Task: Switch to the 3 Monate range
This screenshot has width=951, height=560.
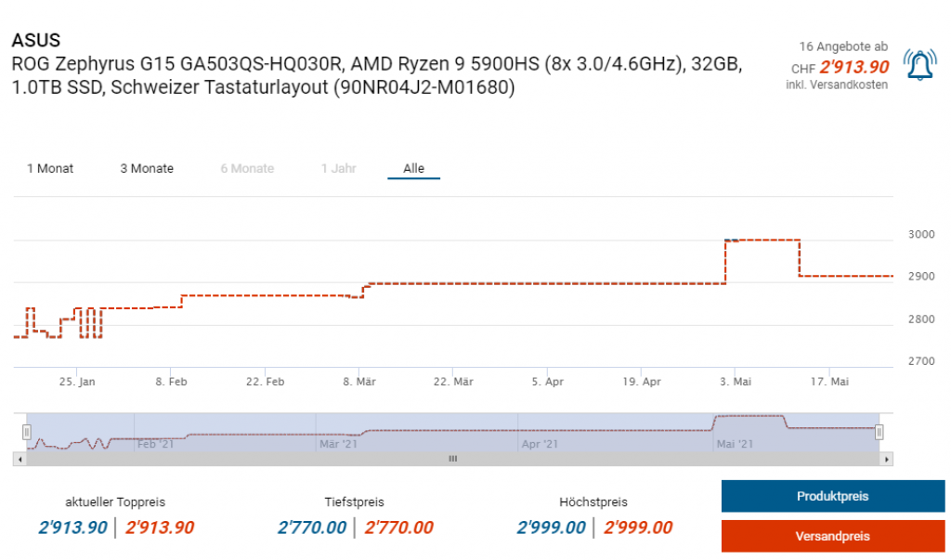Action: coord(147,169)
